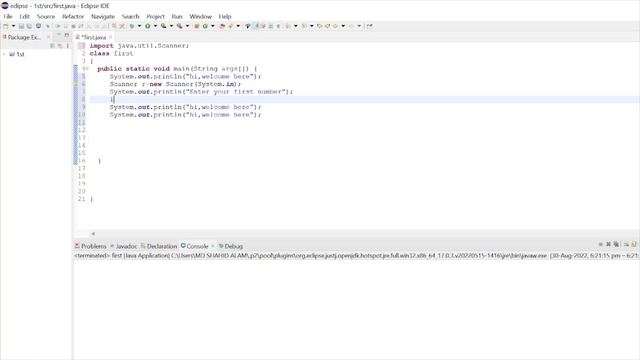Open the Search menu
This screenshot has width=640, height=360.
coord(131,16)
